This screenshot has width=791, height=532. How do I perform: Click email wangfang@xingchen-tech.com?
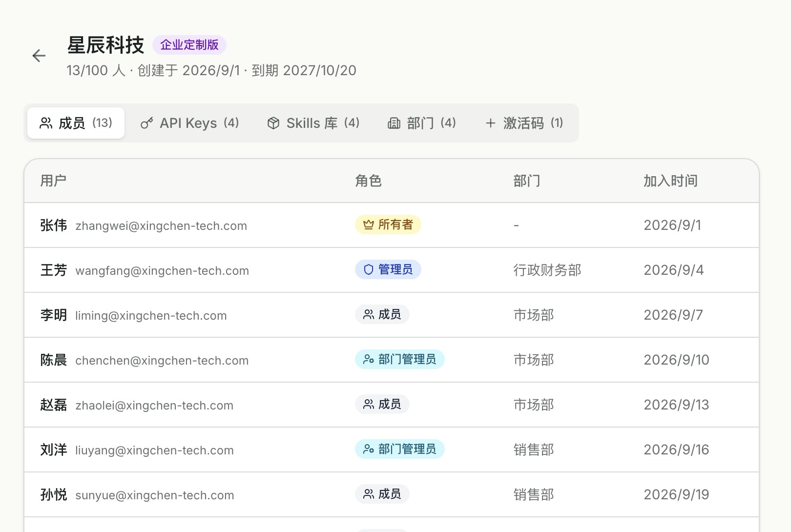click(x=162, y=270)
